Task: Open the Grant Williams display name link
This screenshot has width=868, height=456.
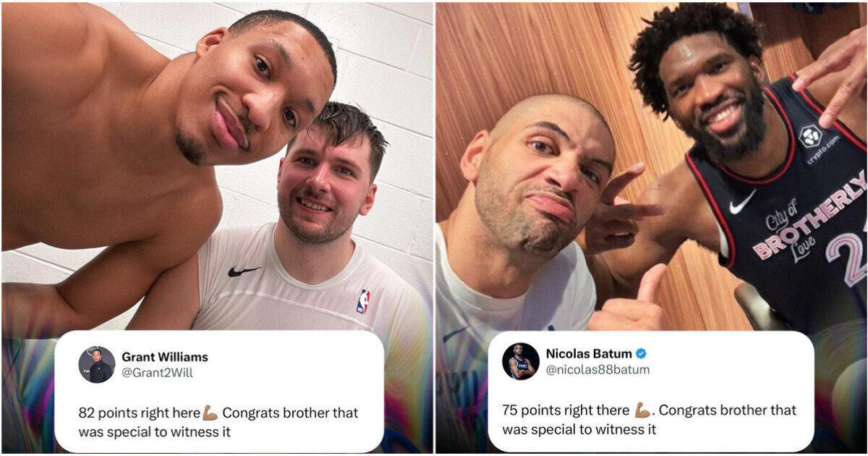Action: click(164, 357)
